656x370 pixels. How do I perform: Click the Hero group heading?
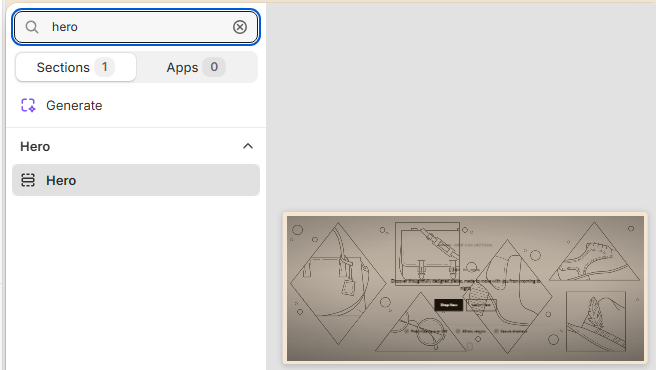(x=35, y=146)
